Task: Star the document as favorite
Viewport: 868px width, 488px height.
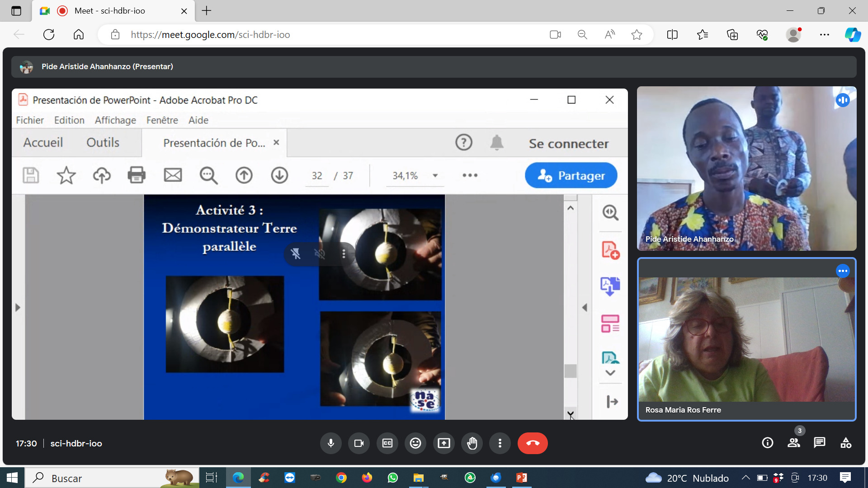Action: coord(66,175)
